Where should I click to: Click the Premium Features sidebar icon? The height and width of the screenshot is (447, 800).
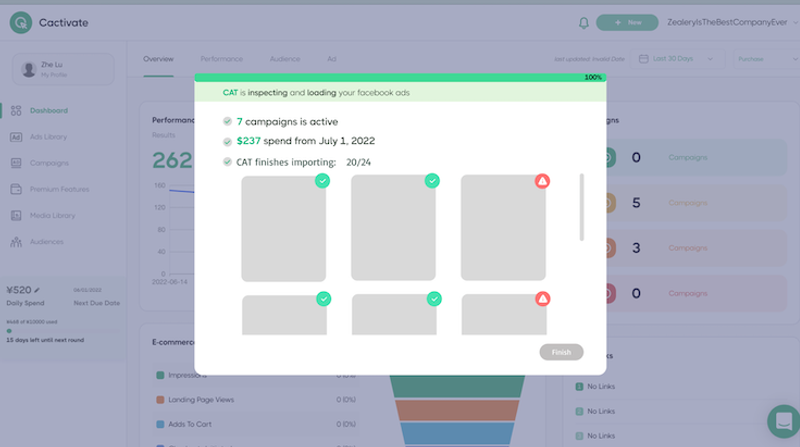click(x=16, y=189)
